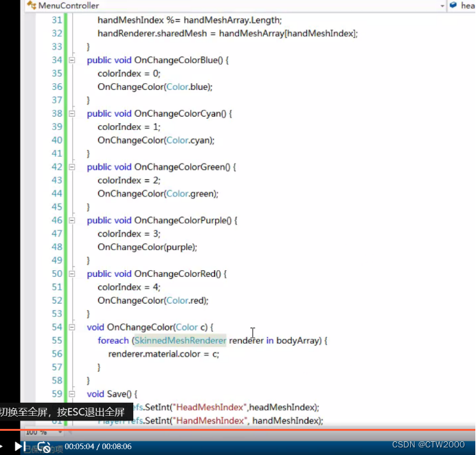Screen dimensions: 476x455
Task: Click 'OnChangeColor(purple);' call
Action: click(x=147, y=247)
